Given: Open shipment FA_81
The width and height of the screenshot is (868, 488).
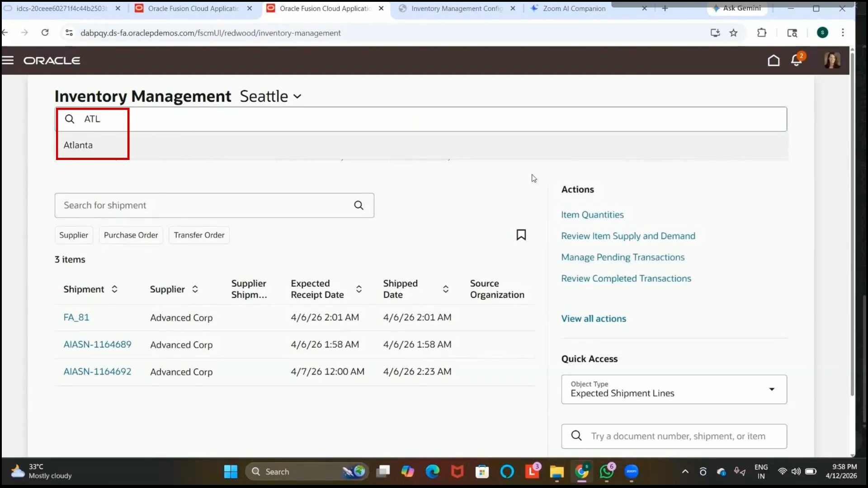Looking at the screenshot, I should (76, 317).
